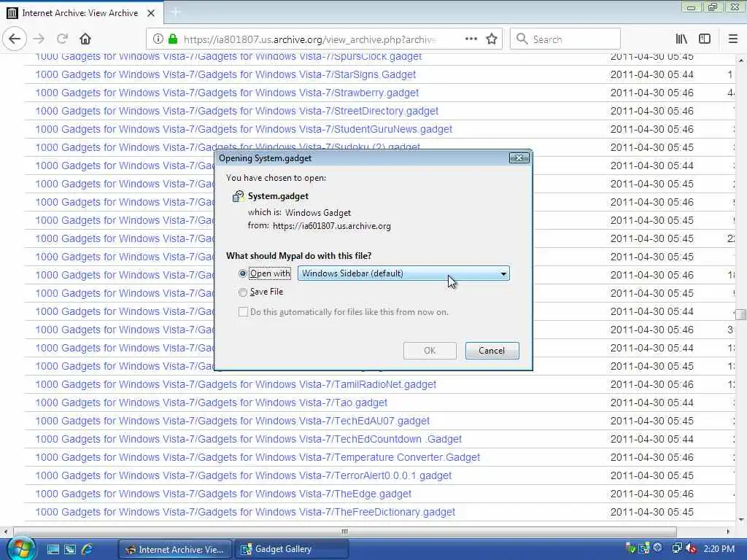747x560 pixels.
Task: Reload the page with refresh icon
Action: click(63, 39)
